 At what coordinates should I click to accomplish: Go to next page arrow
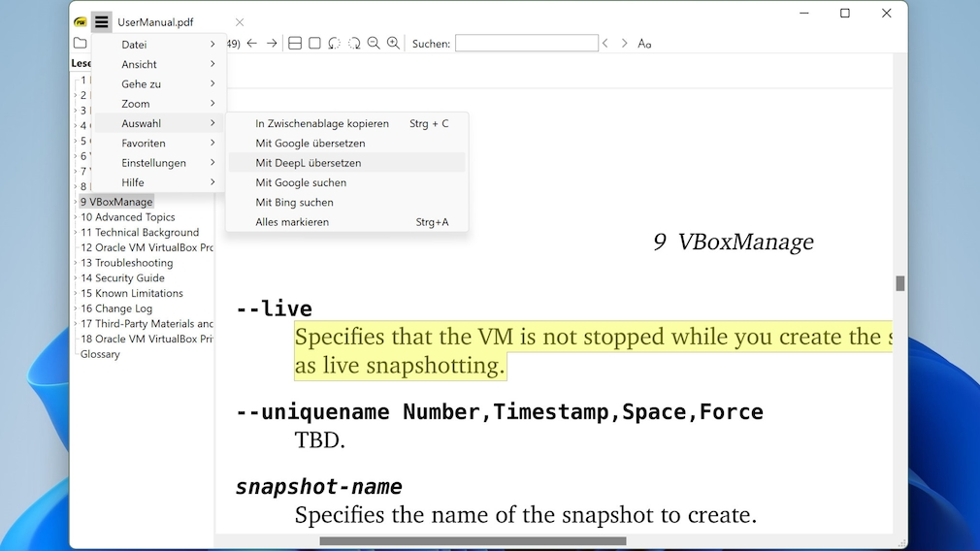point(272,43)
